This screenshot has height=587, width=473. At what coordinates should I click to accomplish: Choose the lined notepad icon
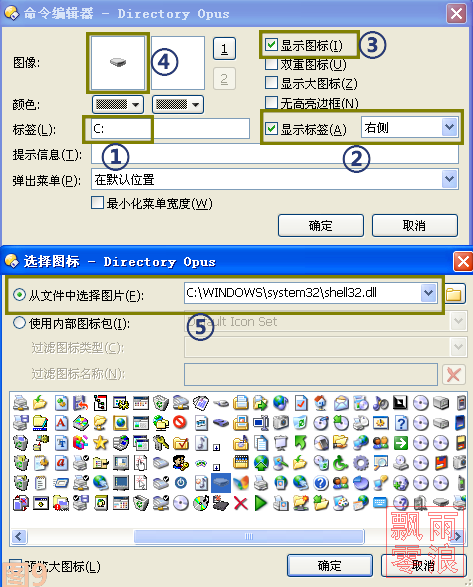pyautogui.click(x=40, y=483)
